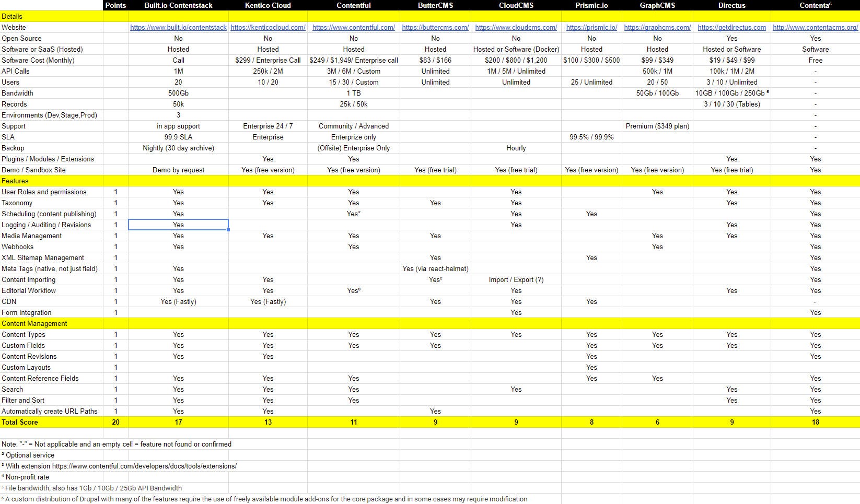Screen dimensions: 860x504
Task: Select the '250k / 2M' API calls cell
Action: coord(268,71)
